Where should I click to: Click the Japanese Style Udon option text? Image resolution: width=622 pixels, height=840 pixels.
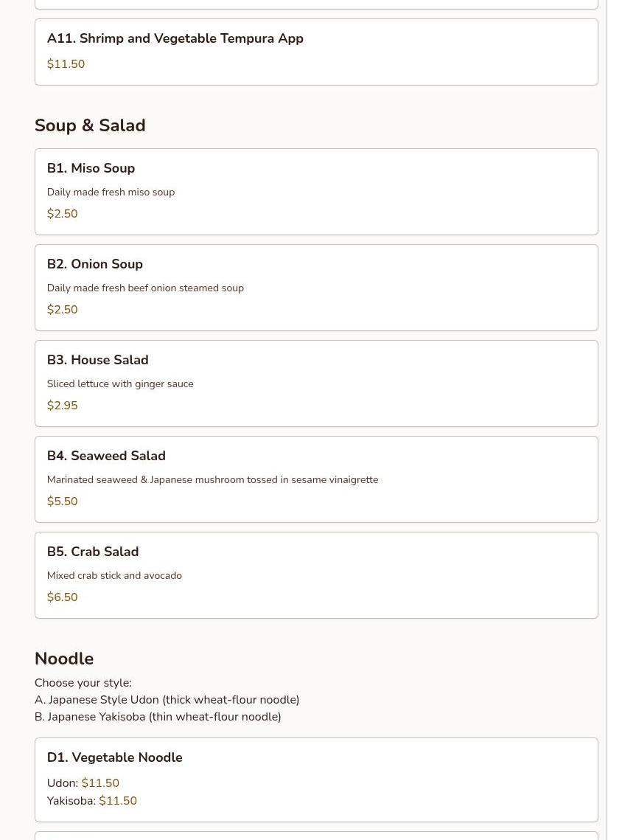[167, 700]
